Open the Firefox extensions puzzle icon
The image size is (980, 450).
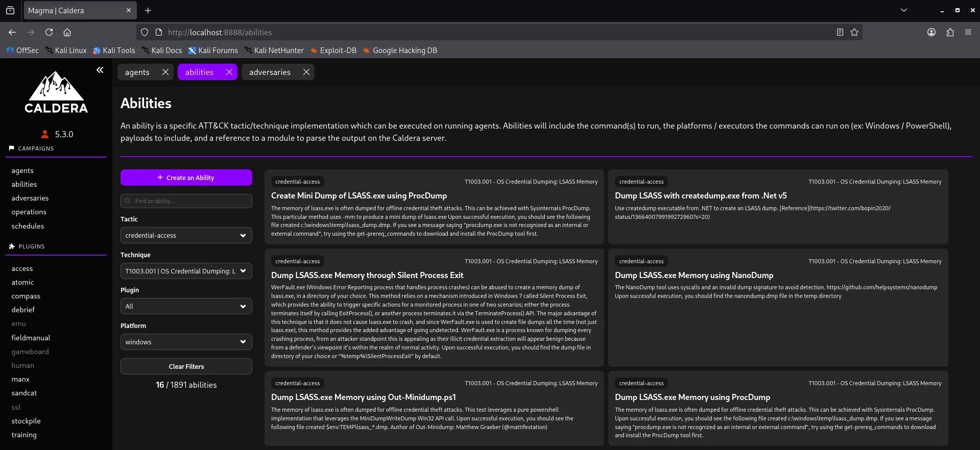pyautogui.click(x=950, y=32)
